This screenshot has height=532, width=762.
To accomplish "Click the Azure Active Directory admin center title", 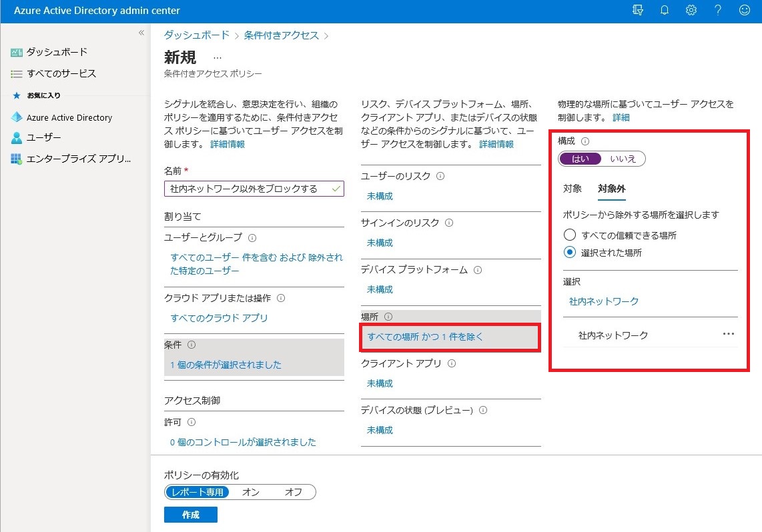I will click(97, 10).
